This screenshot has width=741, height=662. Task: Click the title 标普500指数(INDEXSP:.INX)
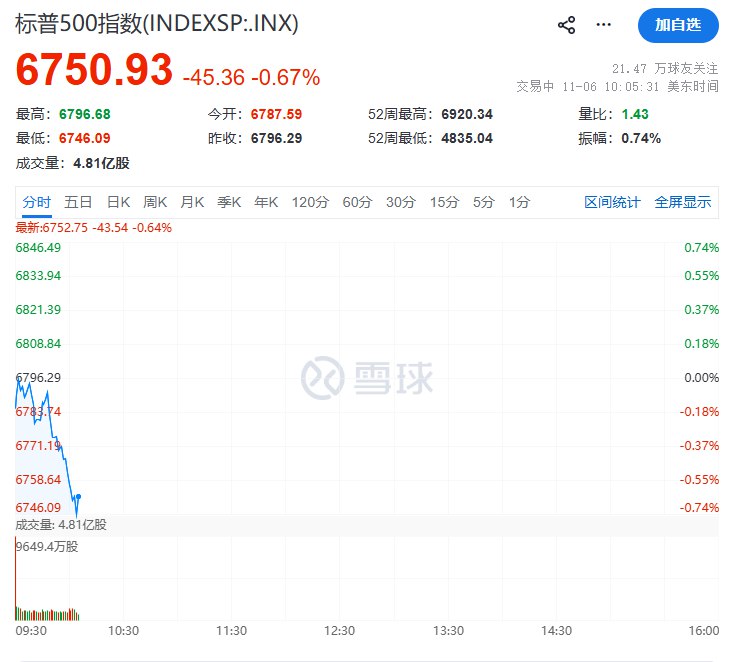(x=157, y=23)
